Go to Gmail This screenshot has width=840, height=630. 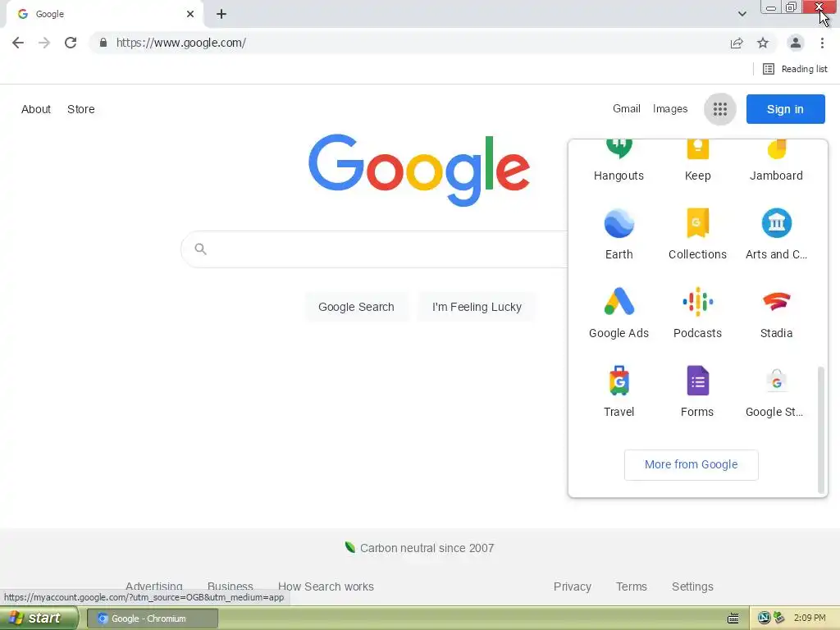coord(626,109)
